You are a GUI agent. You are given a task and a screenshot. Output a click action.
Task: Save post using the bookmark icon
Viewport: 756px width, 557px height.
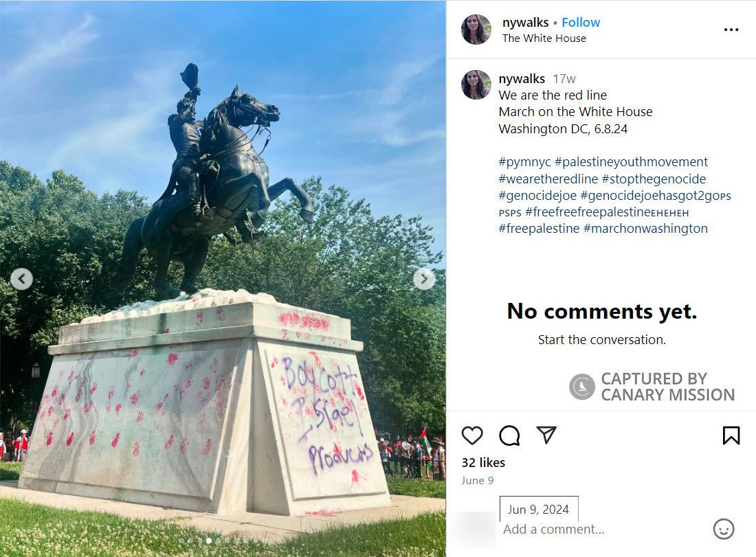[731, 435]
